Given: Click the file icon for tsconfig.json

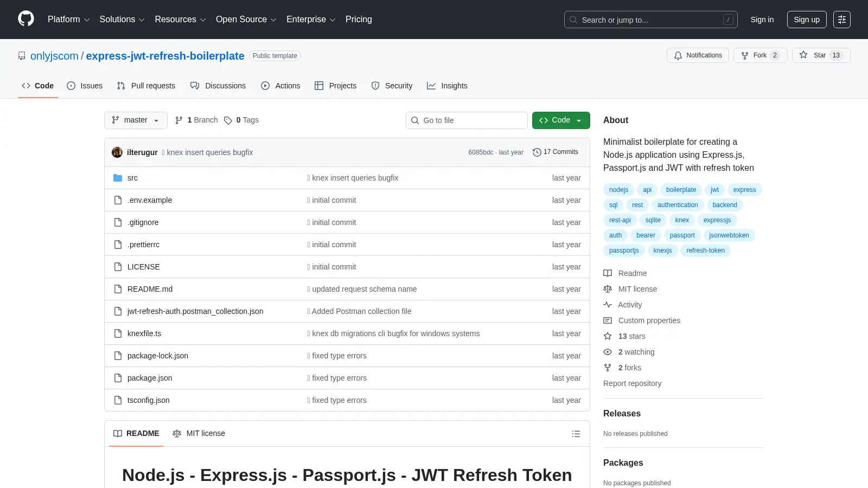Looking at the screenshot, I should click(x=118, y=400).
